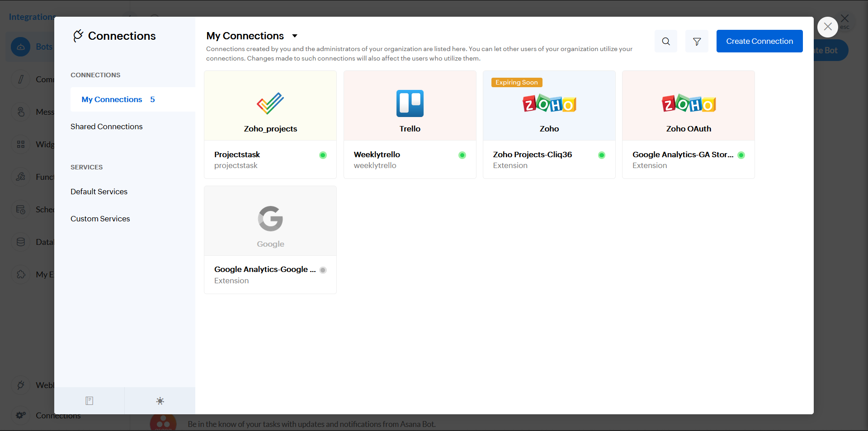Click the Schedulers icon in the background sidebar
Screen dimensions: 868x431
21,210
